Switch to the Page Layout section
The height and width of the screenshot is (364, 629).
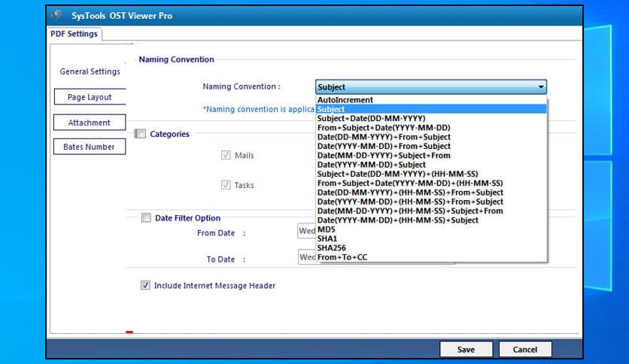90,97
